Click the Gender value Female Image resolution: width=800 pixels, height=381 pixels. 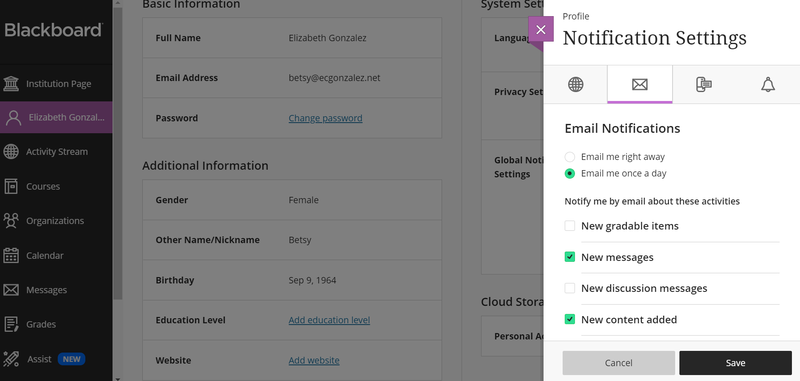pos(304,200)
